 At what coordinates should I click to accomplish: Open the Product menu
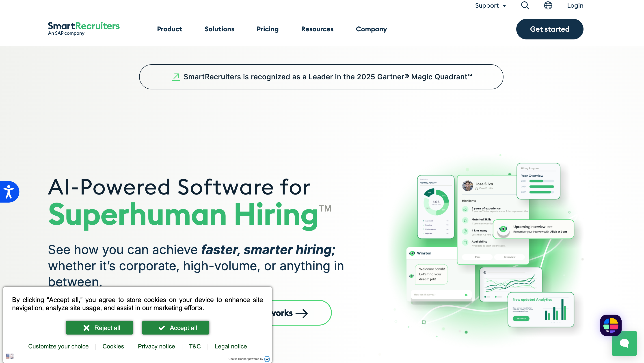coord(169,29)
